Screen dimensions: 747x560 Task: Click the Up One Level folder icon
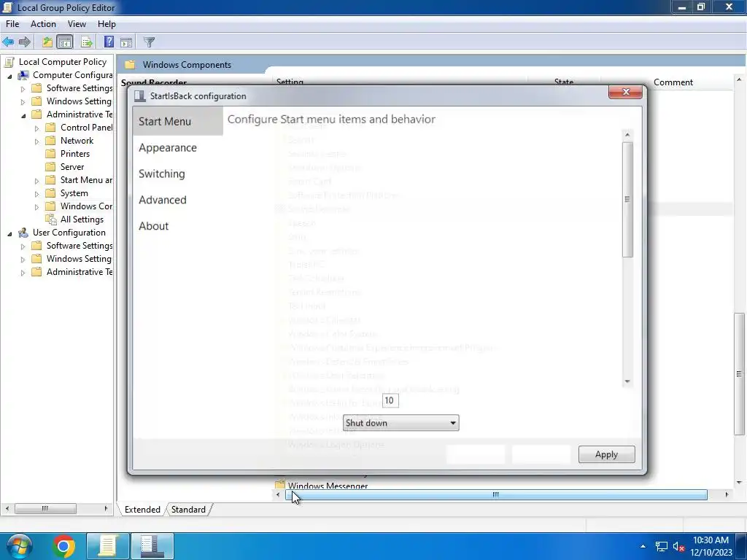[x=47, y=42]
